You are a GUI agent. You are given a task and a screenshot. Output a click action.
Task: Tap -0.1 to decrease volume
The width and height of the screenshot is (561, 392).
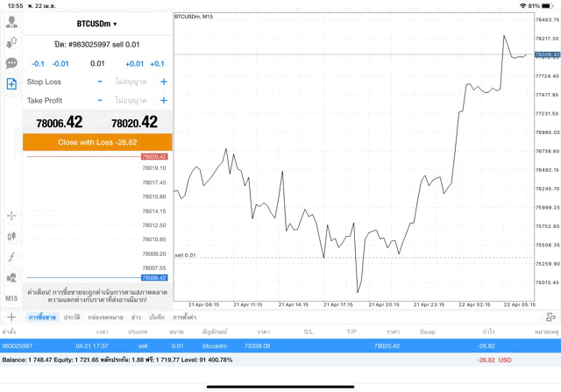click(38, 63)
